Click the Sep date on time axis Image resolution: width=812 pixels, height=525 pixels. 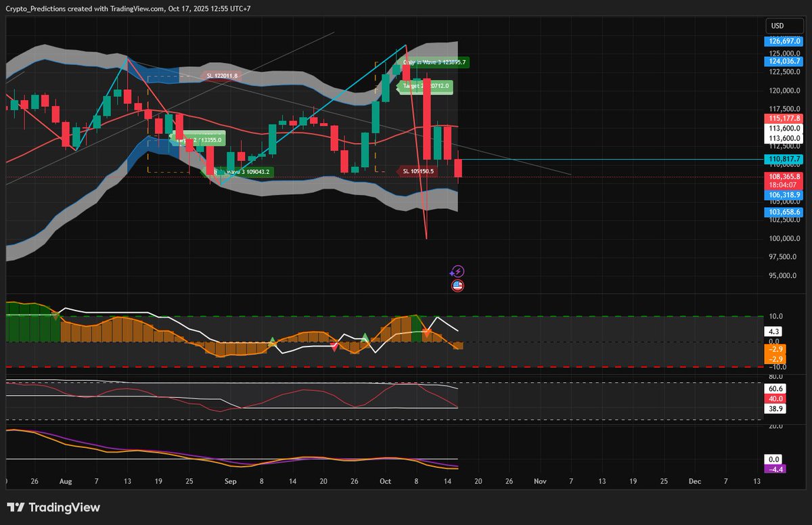(x=231, y=481)
